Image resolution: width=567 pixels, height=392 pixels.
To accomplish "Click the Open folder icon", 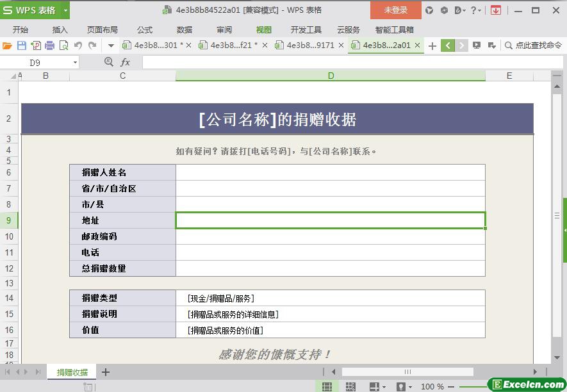I will coord(8,45).
